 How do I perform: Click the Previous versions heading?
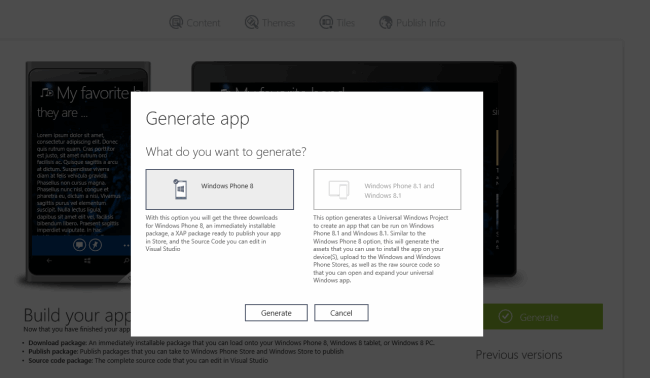[x=519, y=355]
